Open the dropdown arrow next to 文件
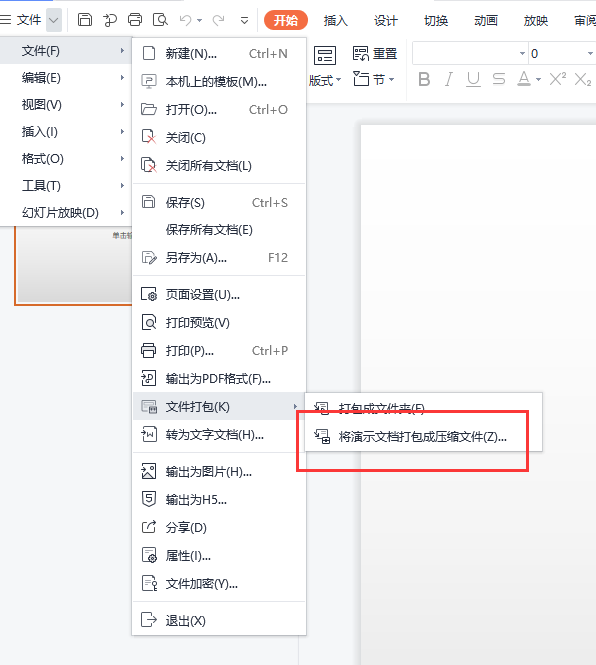Screen dimensions: 596x665 point(54,20)
